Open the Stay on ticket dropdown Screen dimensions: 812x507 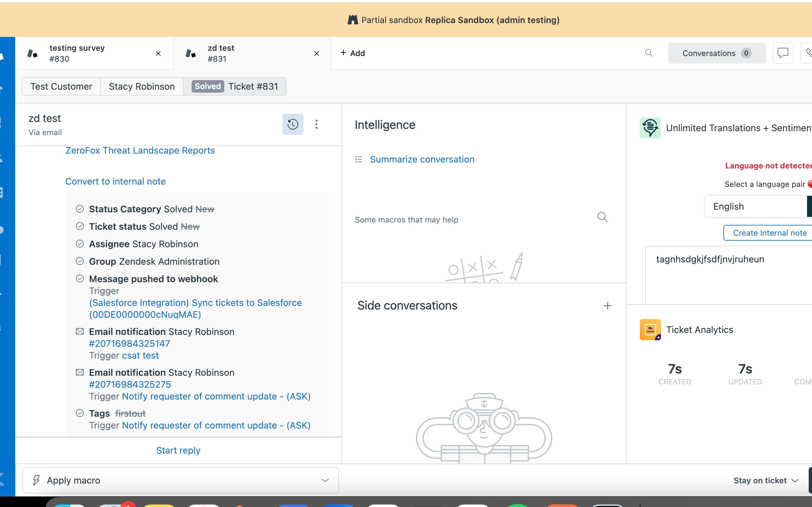(765, 481)
